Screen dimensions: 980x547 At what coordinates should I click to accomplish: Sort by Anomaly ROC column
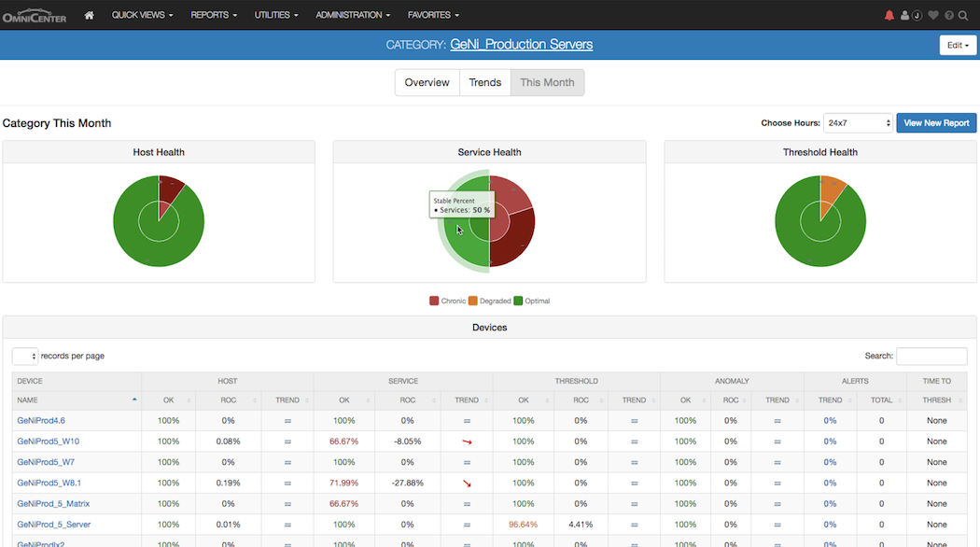tap(731, 400)
